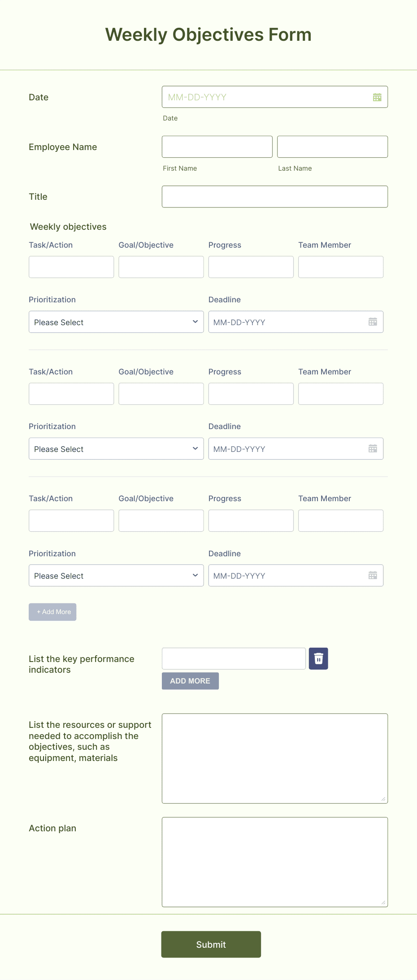Viewport: 417px width, 980px height.
Task: Open the first Prioritization dropdown
Action: point(116,322)
